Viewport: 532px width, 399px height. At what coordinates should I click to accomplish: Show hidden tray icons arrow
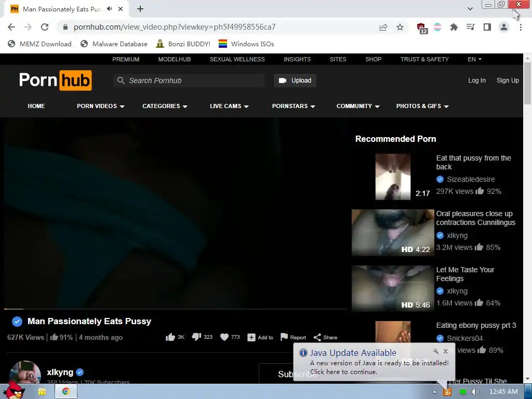434,392
